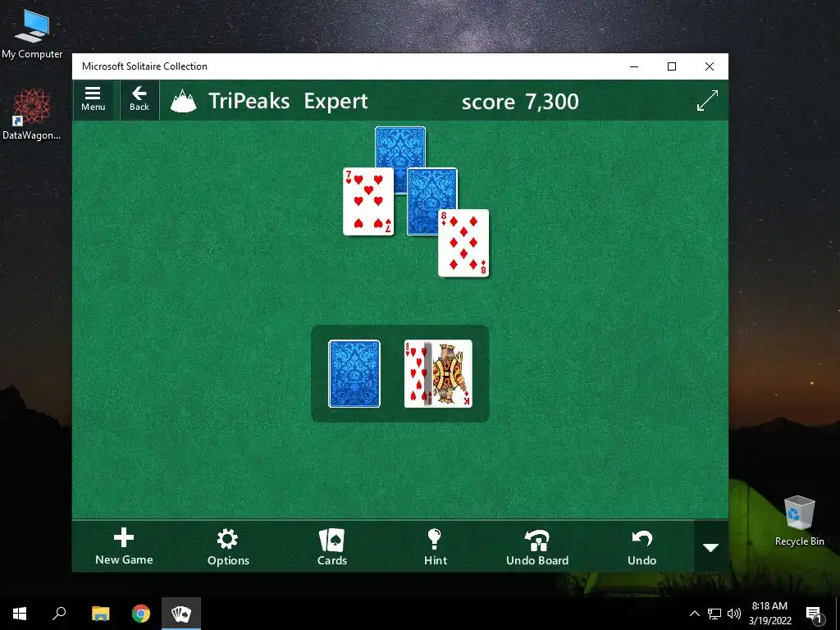This screenshot has height=630, width=840.
Task: Go Back with the arrow button
Action: click(139, 99)
